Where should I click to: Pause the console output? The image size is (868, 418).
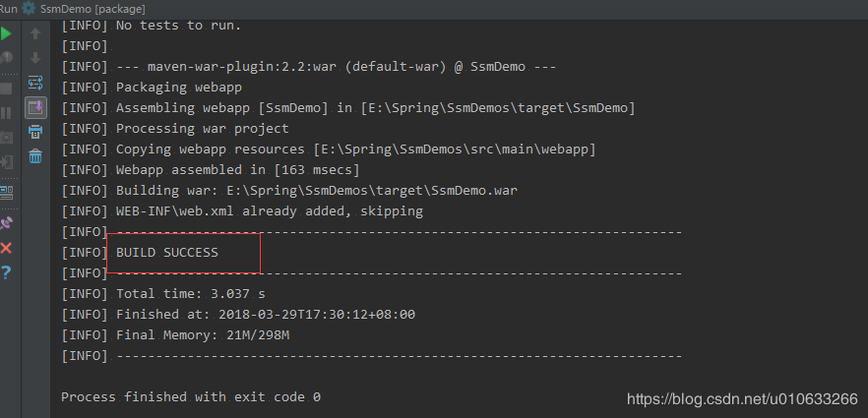click(x=6, y=113)
